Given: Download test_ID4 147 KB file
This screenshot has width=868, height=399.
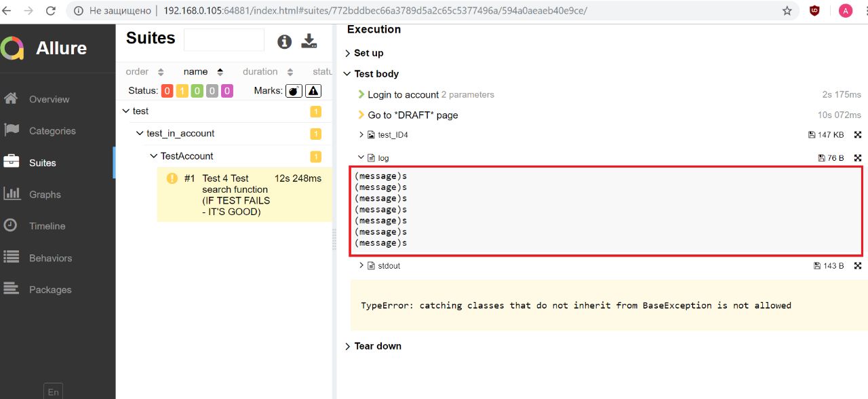Looking at the screenshot, I should [x=826, y=135].
